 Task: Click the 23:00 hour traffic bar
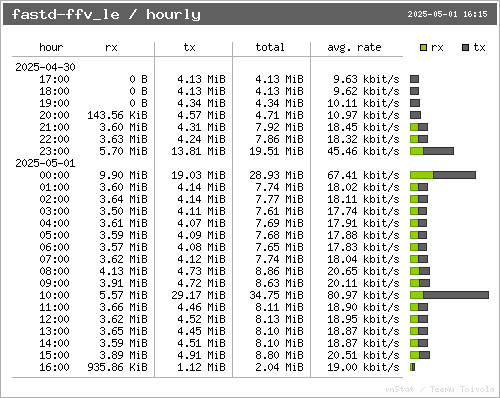432,151
